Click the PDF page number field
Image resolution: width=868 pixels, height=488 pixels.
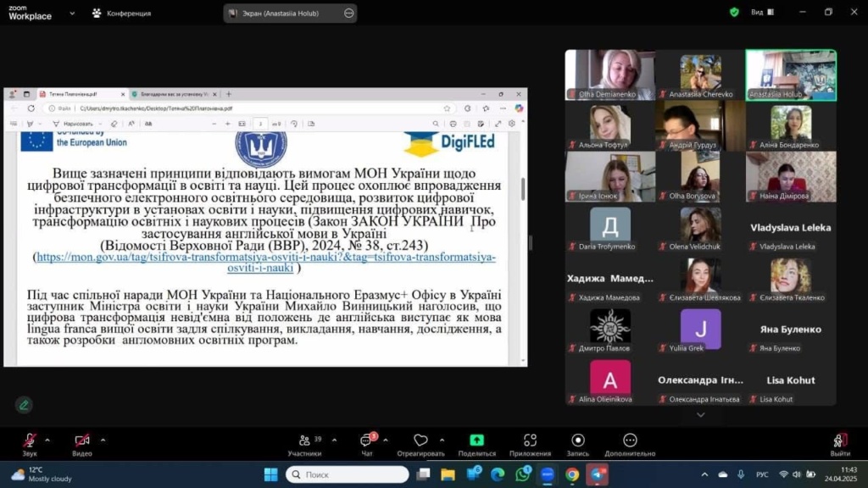tap(260, 124)
